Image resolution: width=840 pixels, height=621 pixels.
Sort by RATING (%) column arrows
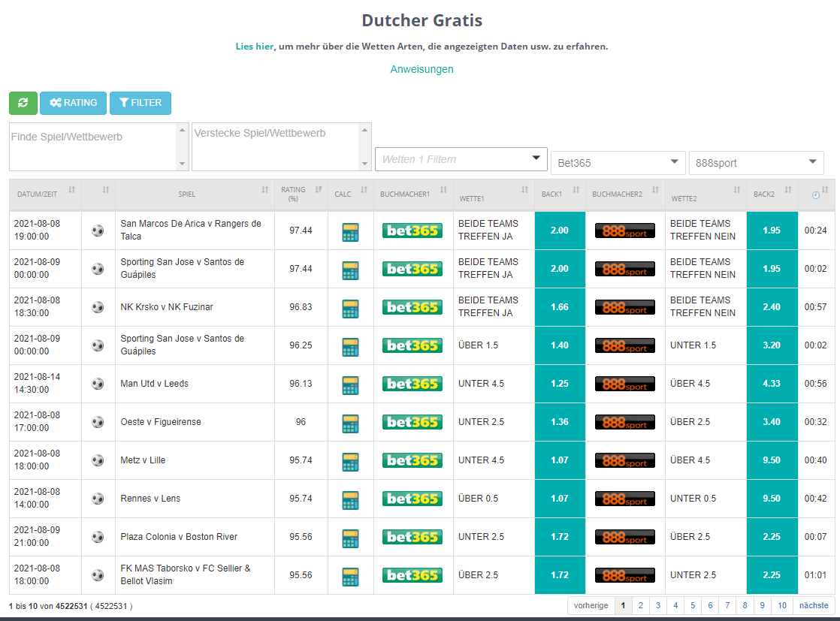tap(319, 189)
